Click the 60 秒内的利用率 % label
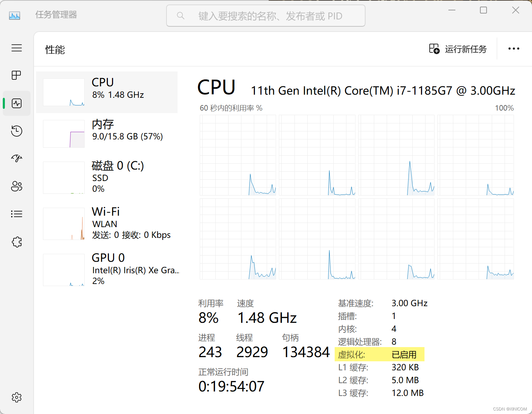This screenshot has height=414, width=532. coord(231,108)
